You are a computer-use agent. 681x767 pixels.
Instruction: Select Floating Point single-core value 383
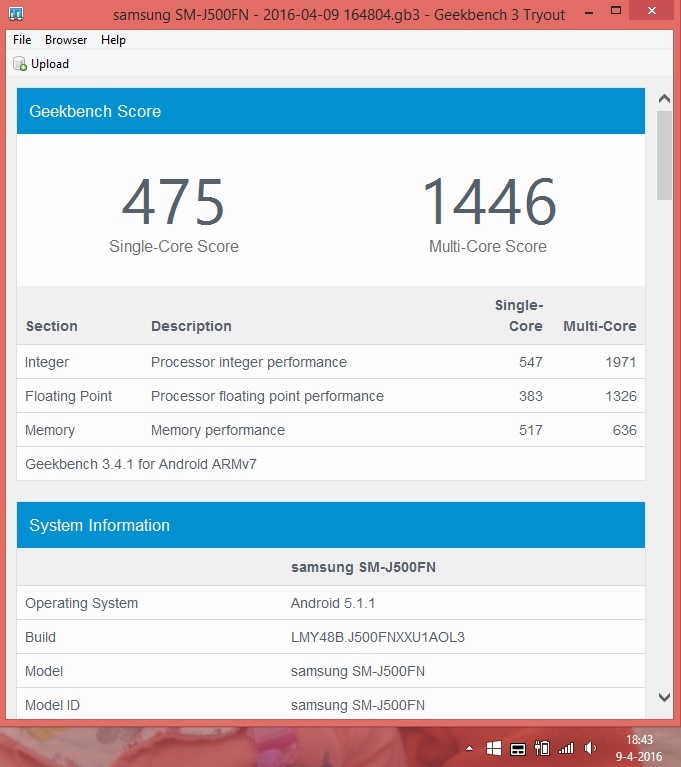(531, 396)
